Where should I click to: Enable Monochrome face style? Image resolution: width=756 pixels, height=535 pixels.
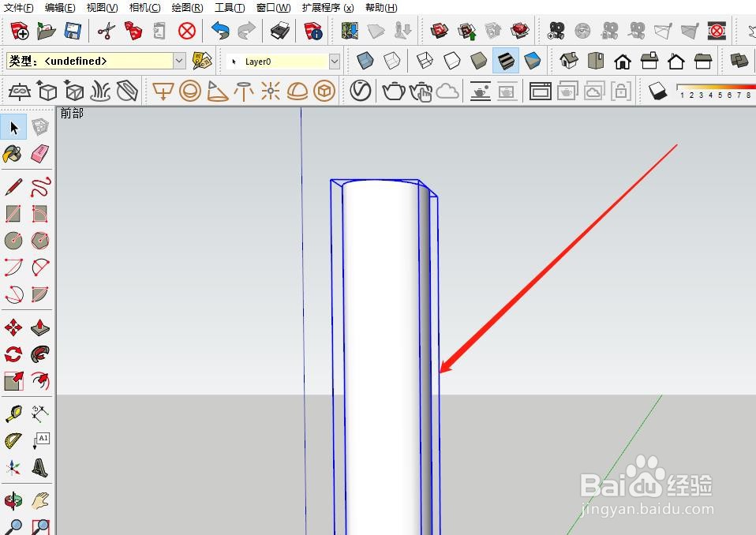click(533, 61)
